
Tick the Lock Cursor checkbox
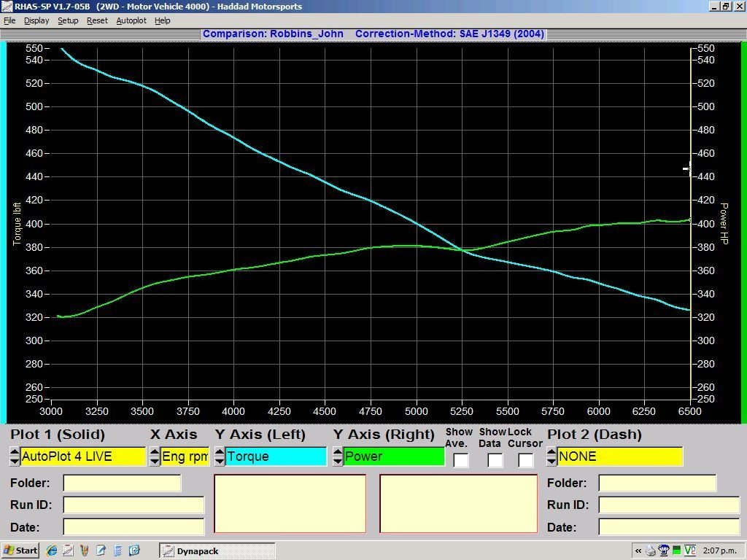pyautogui.click(x=525, y=461)
